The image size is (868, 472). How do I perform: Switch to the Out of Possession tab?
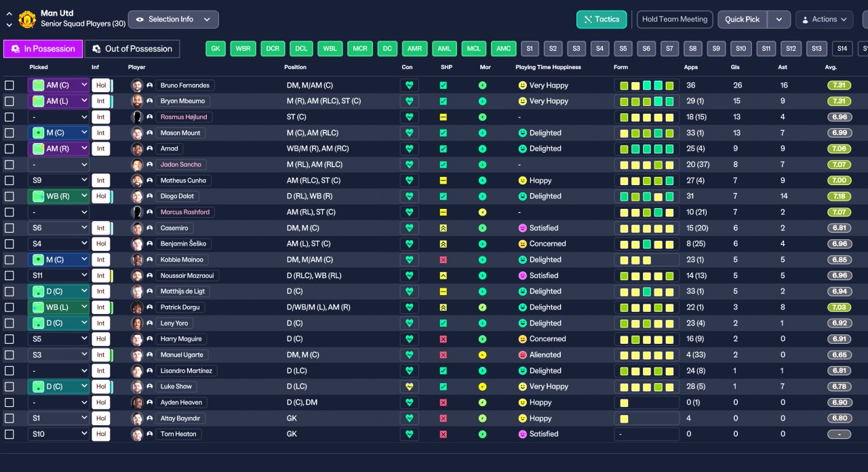[x=132, y=49]
